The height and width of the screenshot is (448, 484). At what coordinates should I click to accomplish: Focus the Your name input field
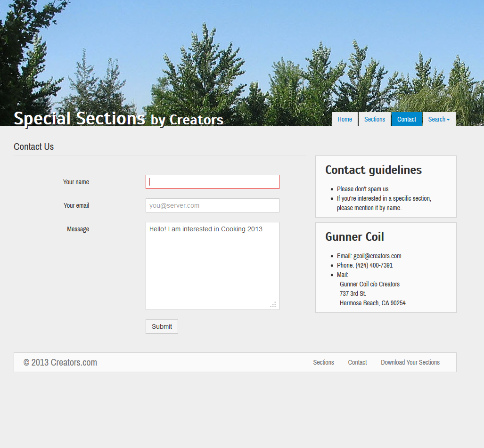(213, 182)
